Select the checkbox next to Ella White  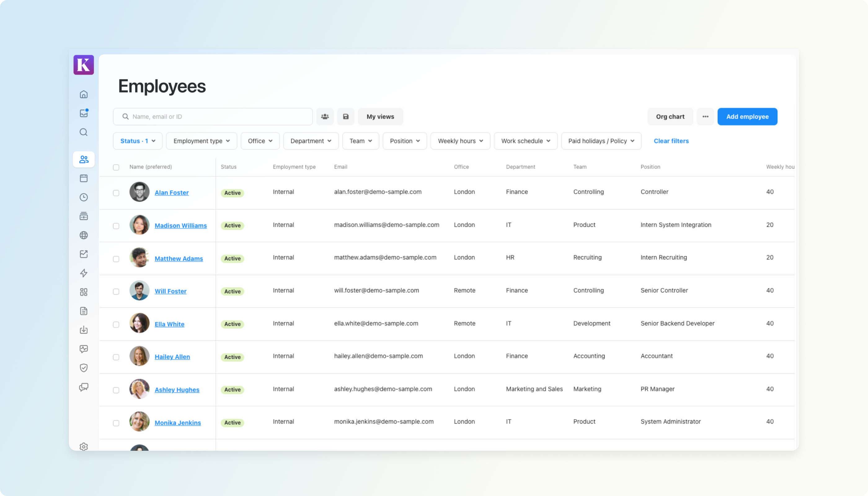(x=116, y=324)
